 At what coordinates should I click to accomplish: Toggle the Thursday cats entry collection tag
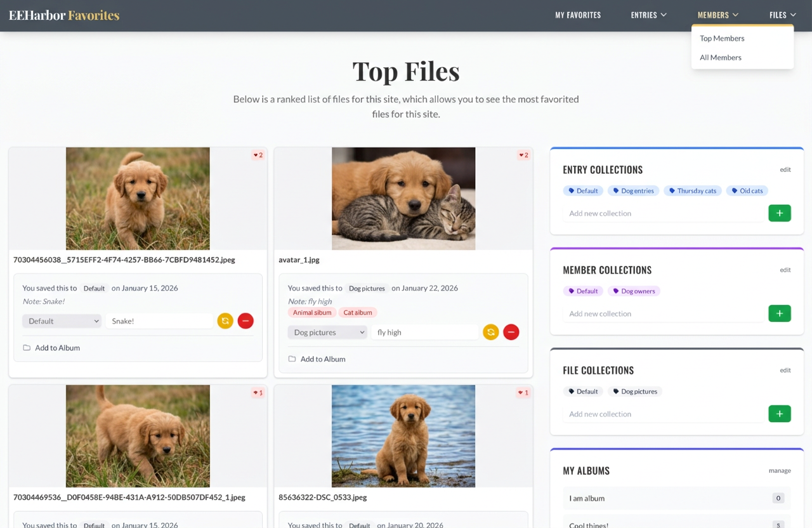[x=692, y=190]
